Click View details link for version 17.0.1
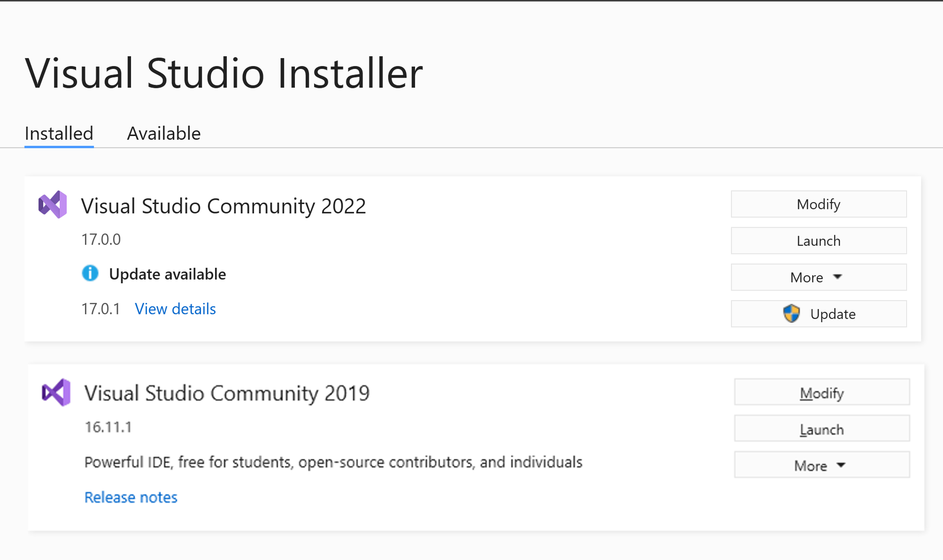The width and height of the screenshot is (943, 560). click(x=175, y=309)
